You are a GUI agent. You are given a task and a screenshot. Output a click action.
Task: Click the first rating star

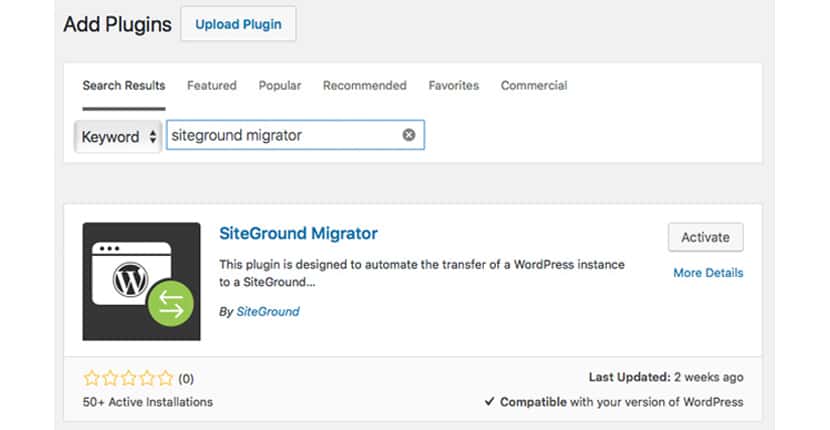92,378
